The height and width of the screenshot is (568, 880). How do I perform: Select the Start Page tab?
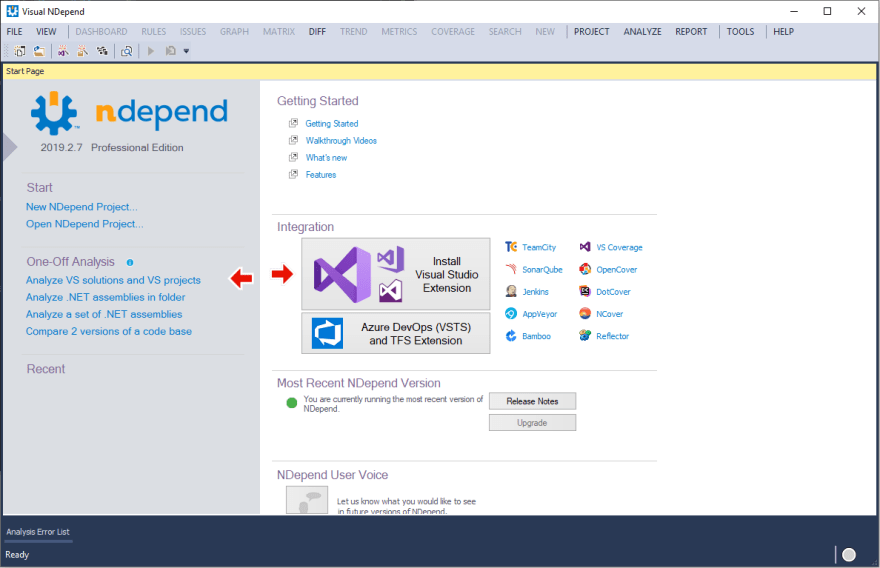point(25,71)
